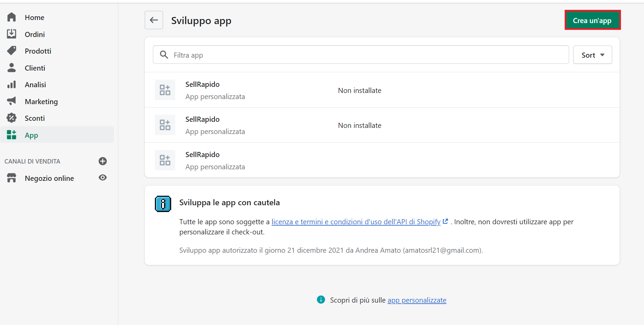Focus the Filtra app search field

point(361,55)
